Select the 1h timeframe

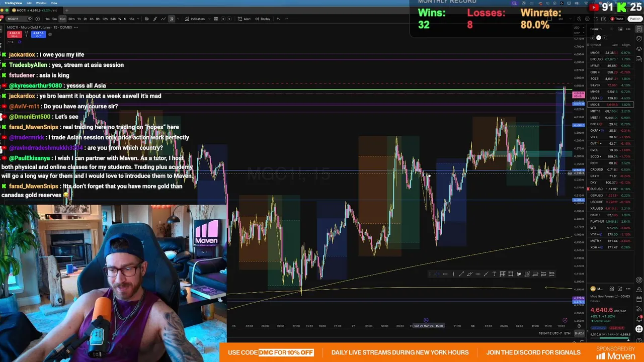point(79,19)
